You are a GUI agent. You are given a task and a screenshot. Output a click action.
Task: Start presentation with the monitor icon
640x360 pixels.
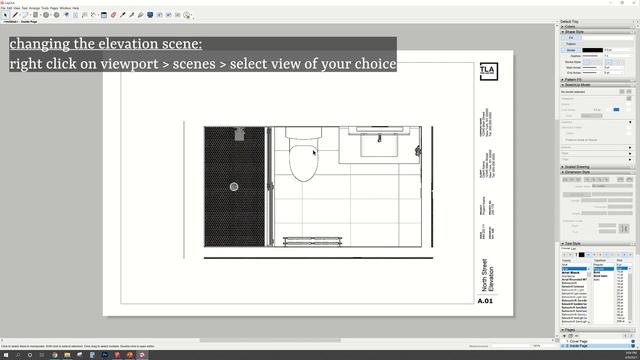[150, 15]
